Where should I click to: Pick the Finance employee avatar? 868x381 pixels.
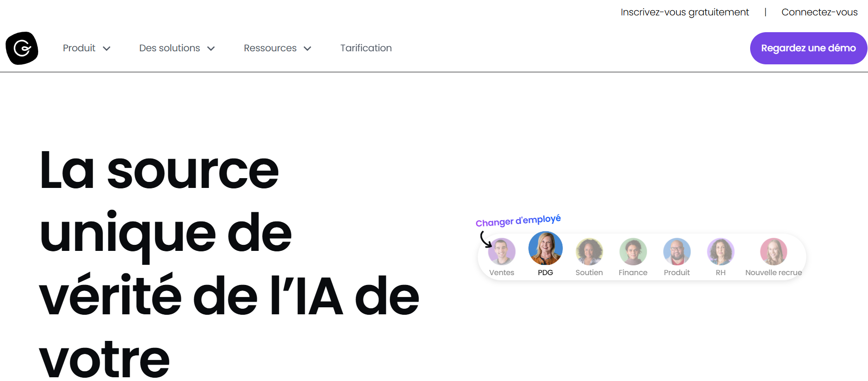click(x=633, y=252)
